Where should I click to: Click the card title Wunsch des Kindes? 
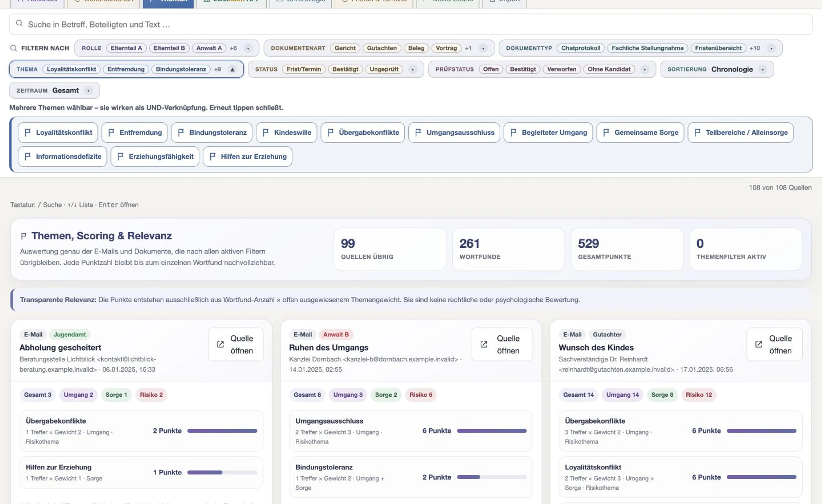pos(596,347)
